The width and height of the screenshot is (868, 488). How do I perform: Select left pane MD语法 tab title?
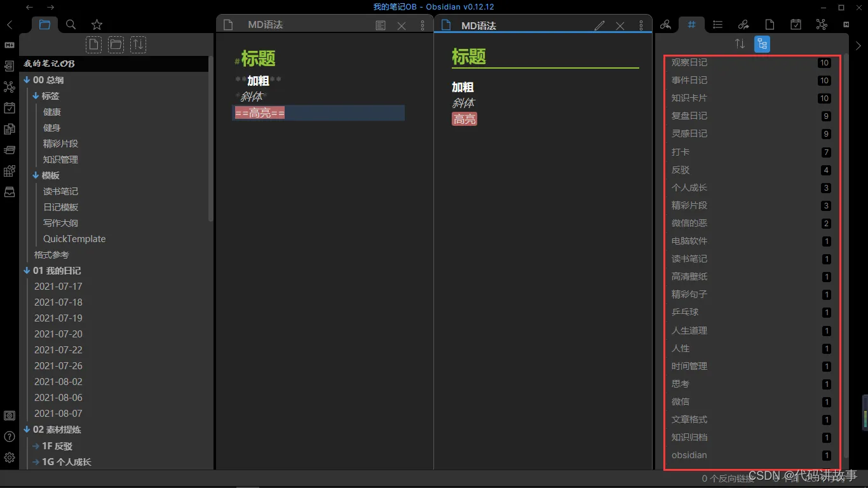coord(265,25)
